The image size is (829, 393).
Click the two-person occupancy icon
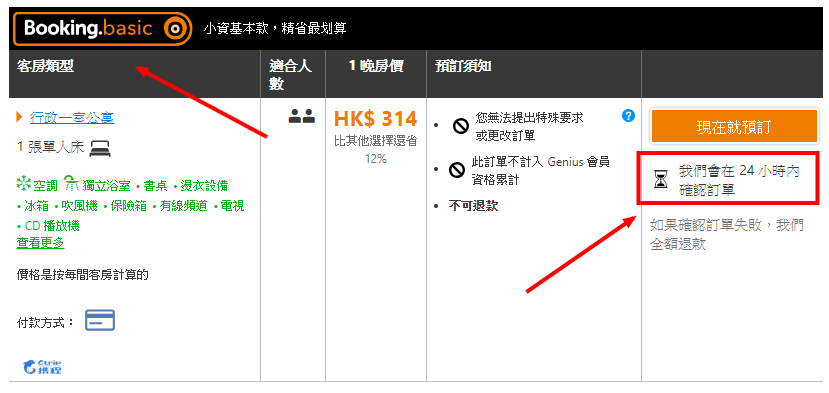(302, 116)
